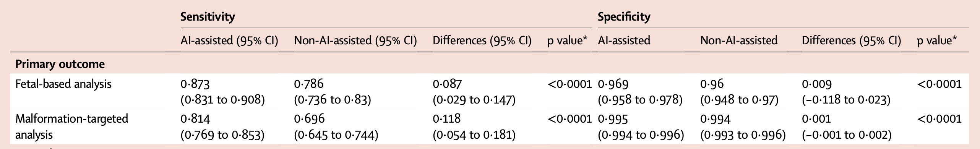Click the Sensitivity column group header
The width and height of the screenshot is (980, 149).
click(208, 17)
